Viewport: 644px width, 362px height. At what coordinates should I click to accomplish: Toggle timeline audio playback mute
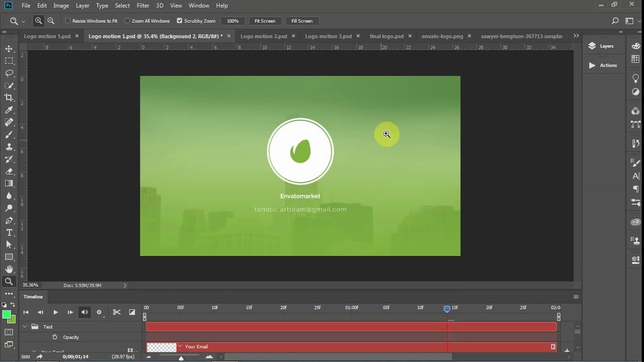[85, 312]
